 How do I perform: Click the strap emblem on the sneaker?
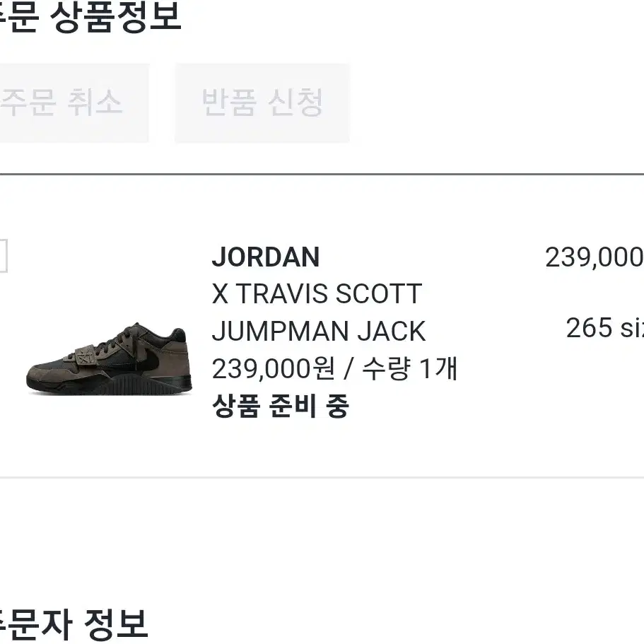[x=87, y=356]
